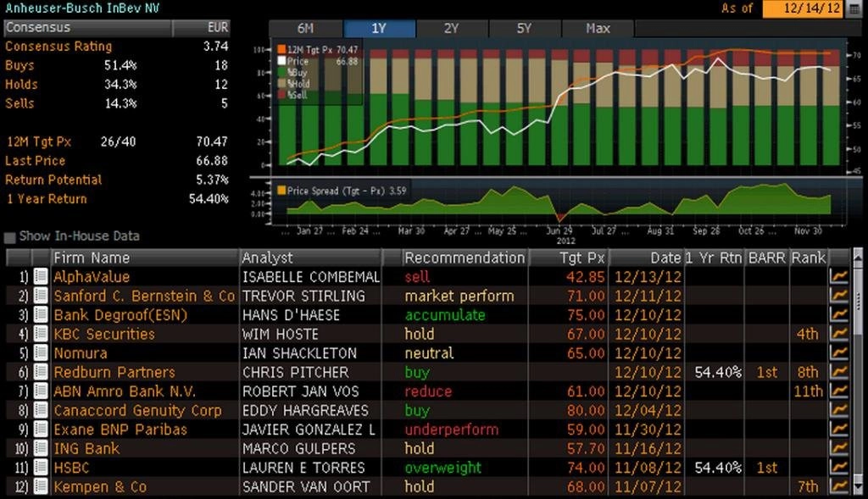Image resolution: width=868 pixels, height=499 pixels.
Task: Show the chart icon for ING Bank row
Action: pos(839,448)
